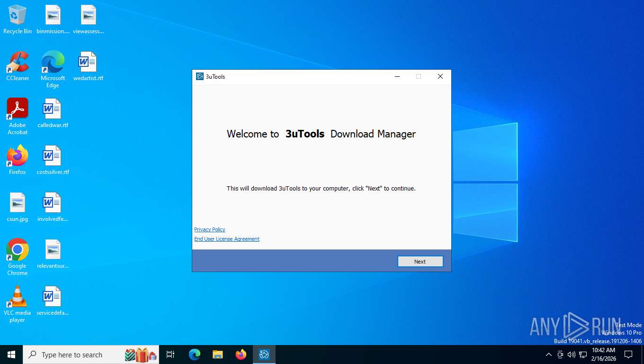
Task: Show hidden system tray icons
Action: coord(549,355)
